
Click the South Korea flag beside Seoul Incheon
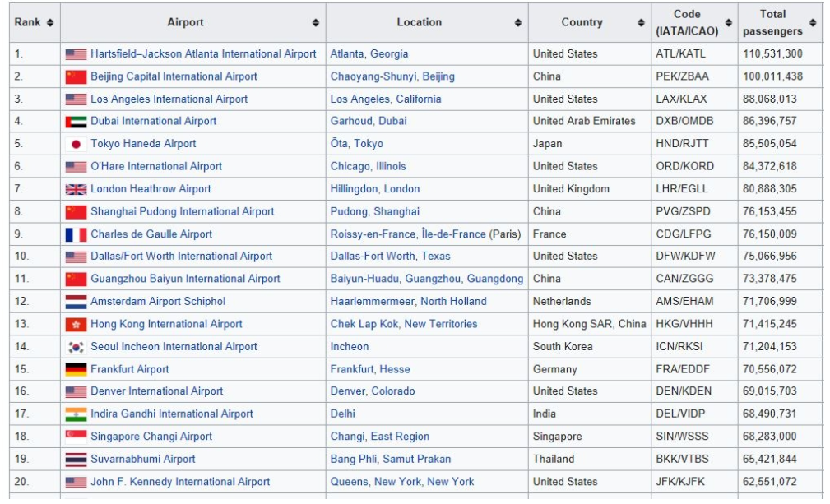(76, 347)
